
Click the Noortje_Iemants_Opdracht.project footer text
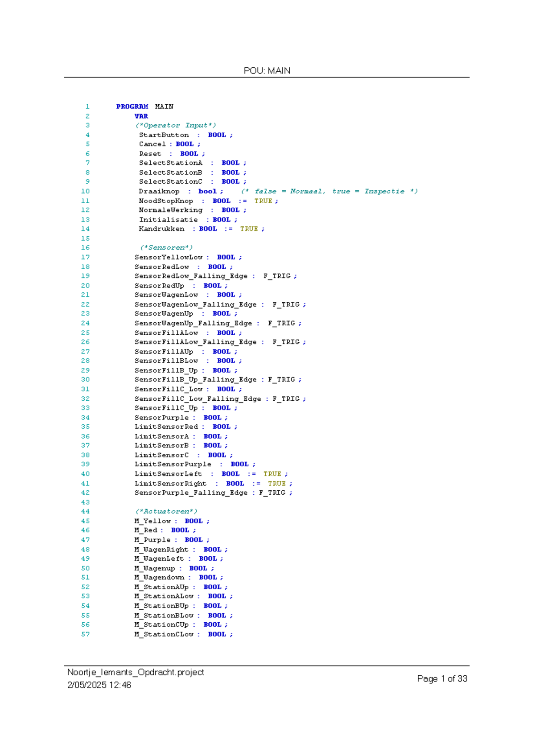pos(136,672)
